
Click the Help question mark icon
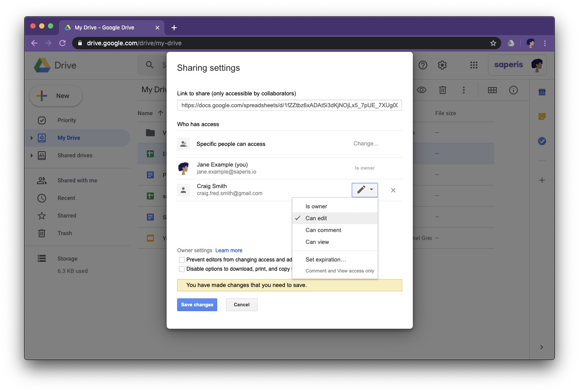[422, 65]
